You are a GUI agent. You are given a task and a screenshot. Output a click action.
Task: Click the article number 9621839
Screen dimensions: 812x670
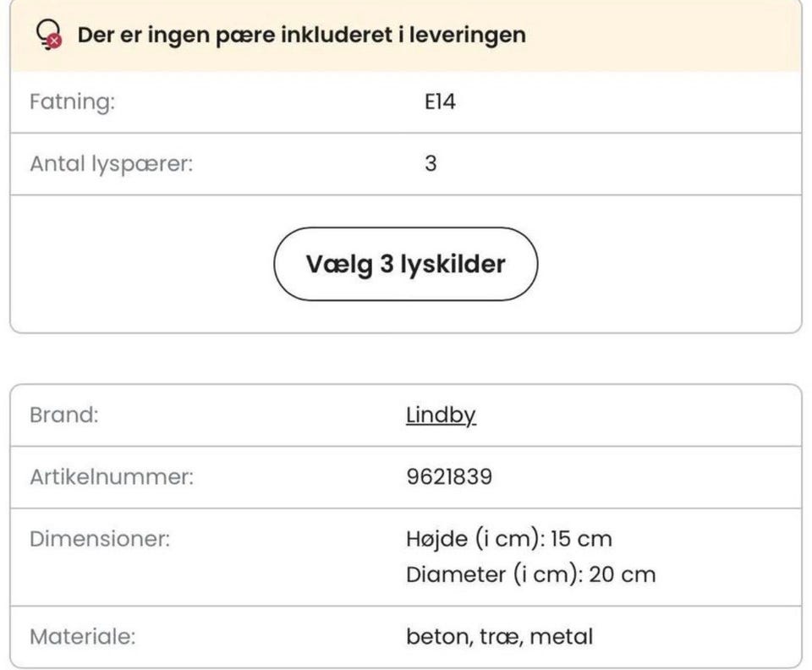tap(449, 477)
